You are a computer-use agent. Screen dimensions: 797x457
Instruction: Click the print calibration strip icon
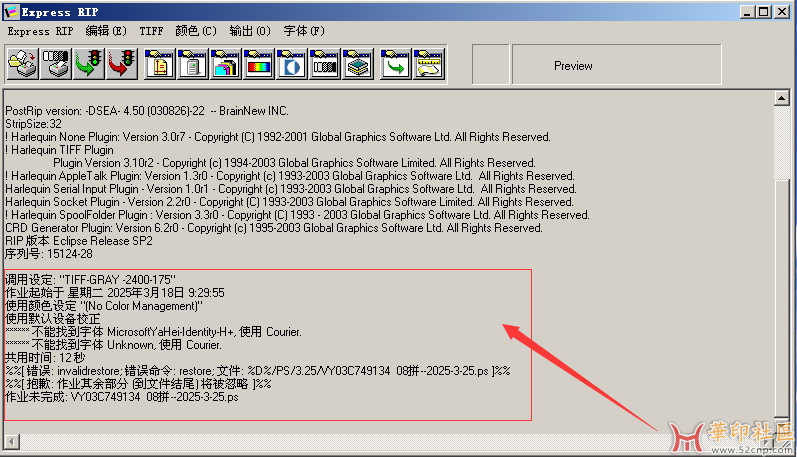[56, 64]
